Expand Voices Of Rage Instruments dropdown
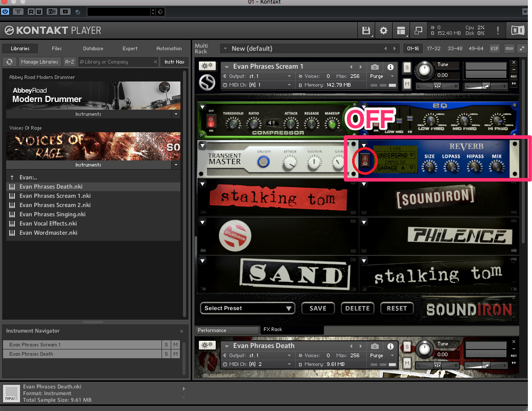532x411 pixels. (176, 165)
